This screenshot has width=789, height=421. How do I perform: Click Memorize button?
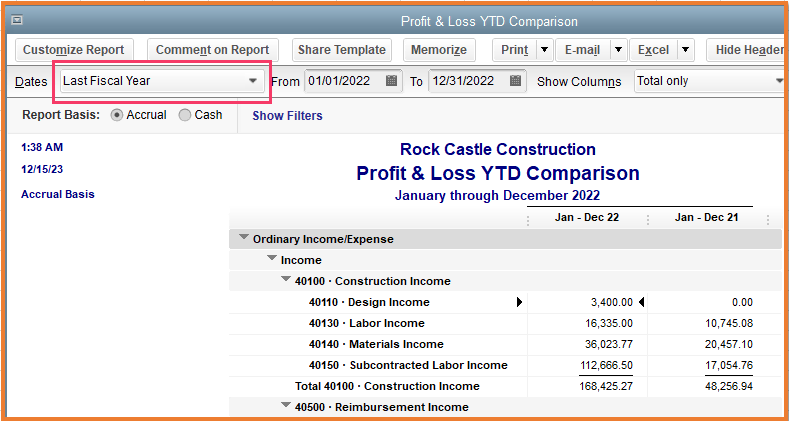point(439,50)
